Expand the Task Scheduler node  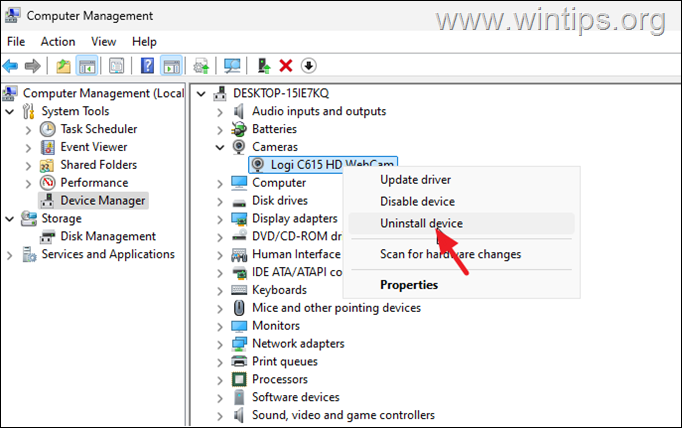[29, 130]
